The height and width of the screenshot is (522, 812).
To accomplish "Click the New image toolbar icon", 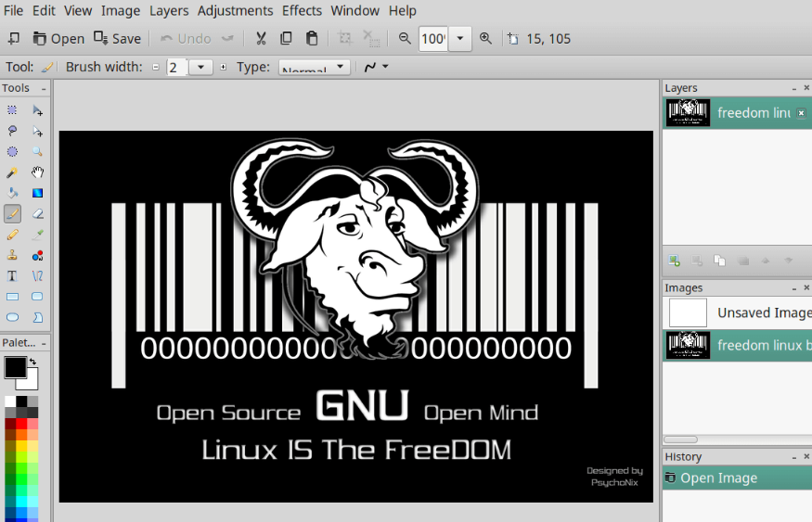I will [14, 38].
